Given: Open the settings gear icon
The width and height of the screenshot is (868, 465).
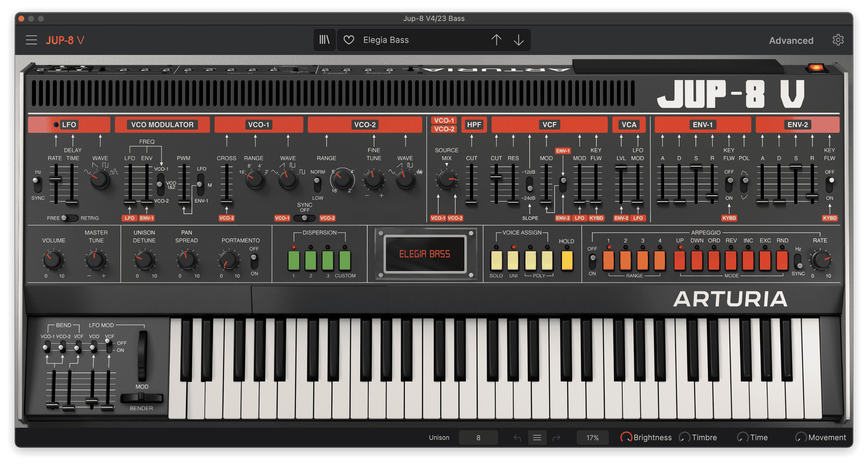Looking at the screenshot, I should click(x=838, y=40).
